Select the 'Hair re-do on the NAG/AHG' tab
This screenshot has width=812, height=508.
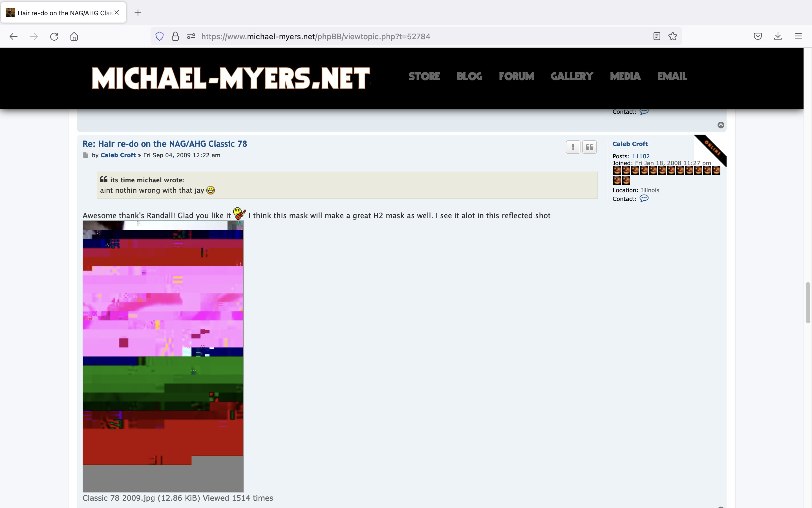pyautogui.click(x=63, y=13)
